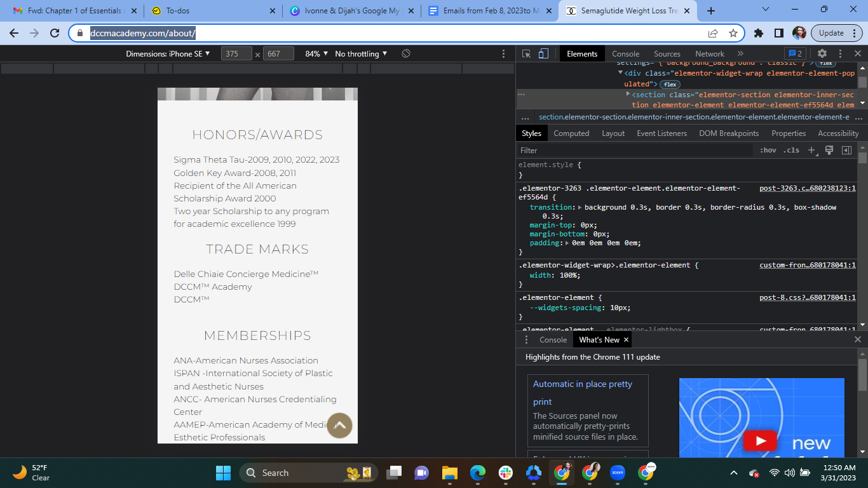The height and width of the screenshot is (488, 868).
Task: Open the Extensions puzzle icon
Action: (758, 33)
